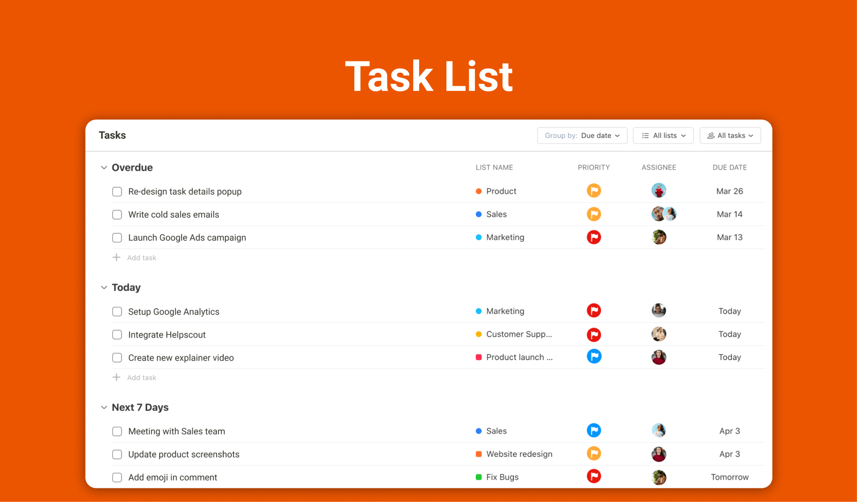857x504 pixels.
Task: Check the Integrate Helpscout checkbox
Action: coord(117,334)
